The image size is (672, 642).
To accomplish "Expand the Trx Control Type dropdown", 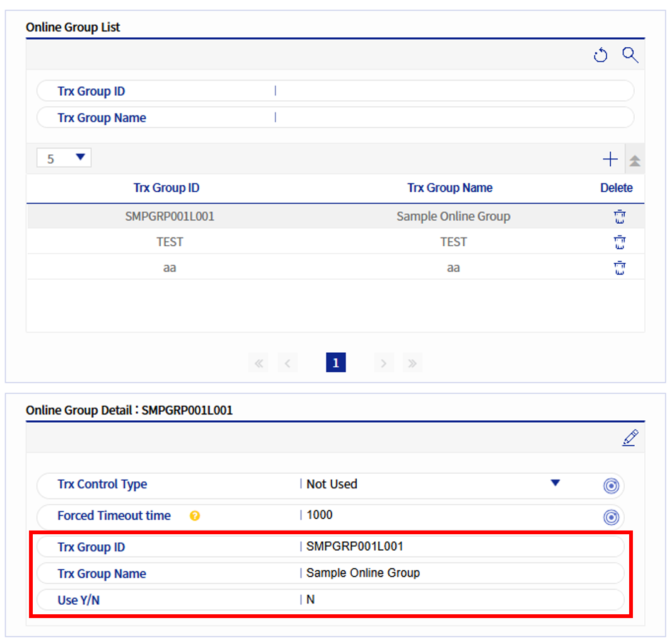I will (x=555, y=483).
